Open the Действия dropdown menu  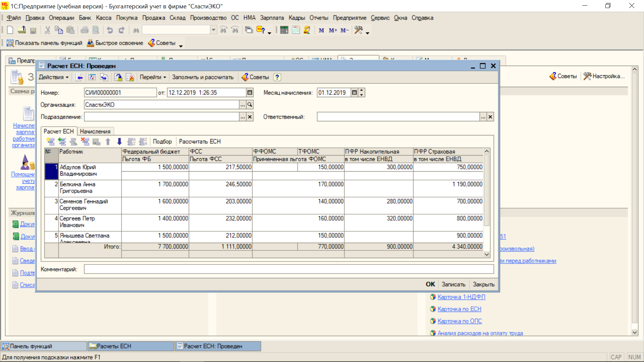click(54, 77)
